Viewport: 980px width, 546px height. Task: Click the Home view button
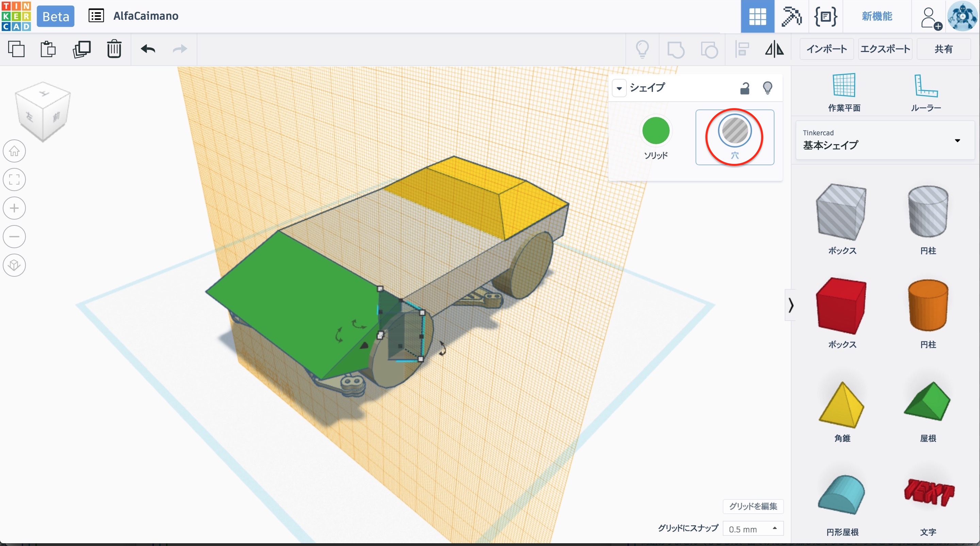[x=14, y=151]
